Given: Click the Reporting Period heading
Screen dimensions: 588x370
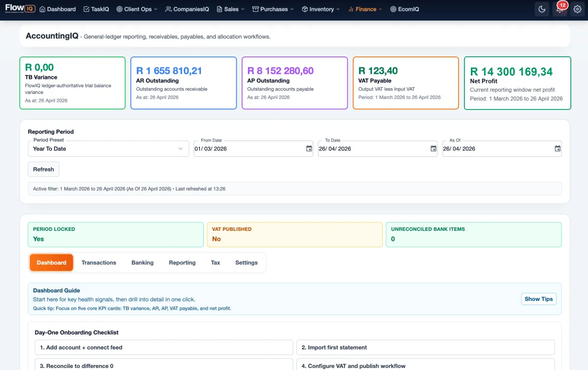Looking at the screenshot, I should click(x=51, y=131).
